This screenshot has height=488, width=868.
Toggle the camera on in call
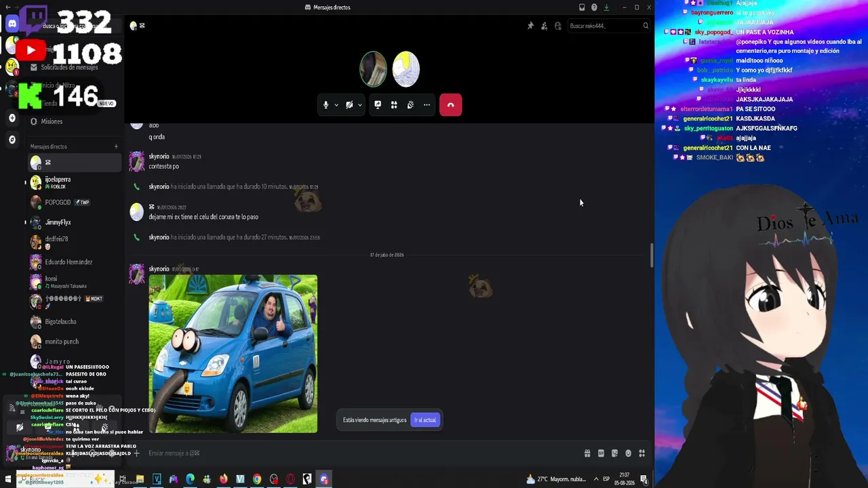349,105
